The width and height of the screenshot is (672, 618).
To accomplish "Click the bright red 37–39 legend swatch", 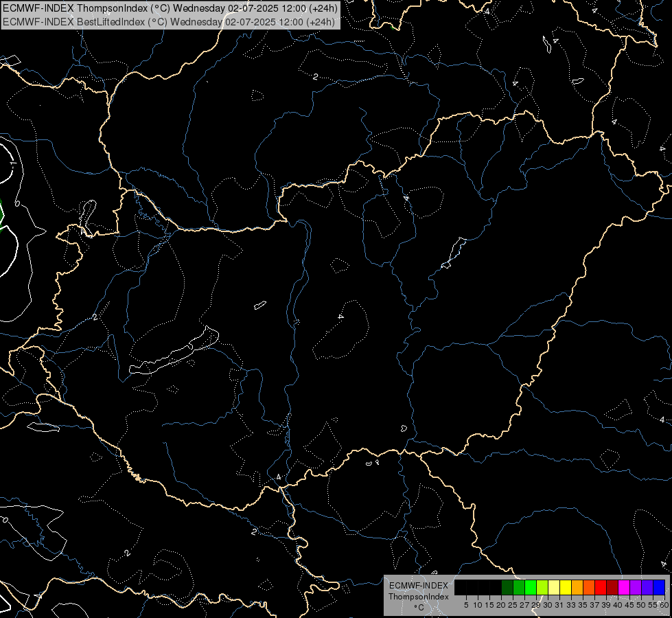I will click(x=601, y=587).
